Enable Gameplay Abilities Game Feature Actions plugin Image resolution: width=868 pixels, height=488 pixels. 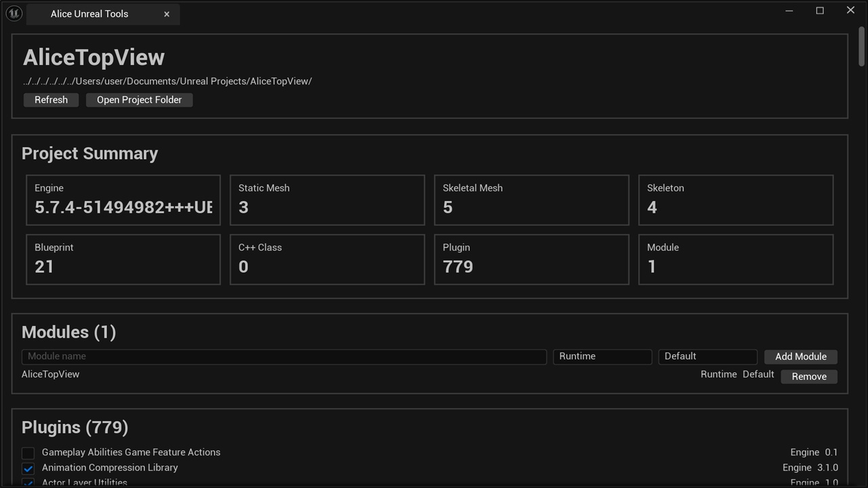click(x=28, y=453)
